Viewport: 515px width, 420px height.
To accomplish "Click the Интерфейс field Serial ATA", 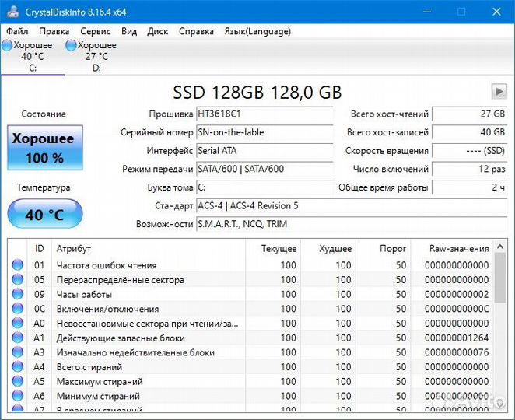I will tap(265, 151).
